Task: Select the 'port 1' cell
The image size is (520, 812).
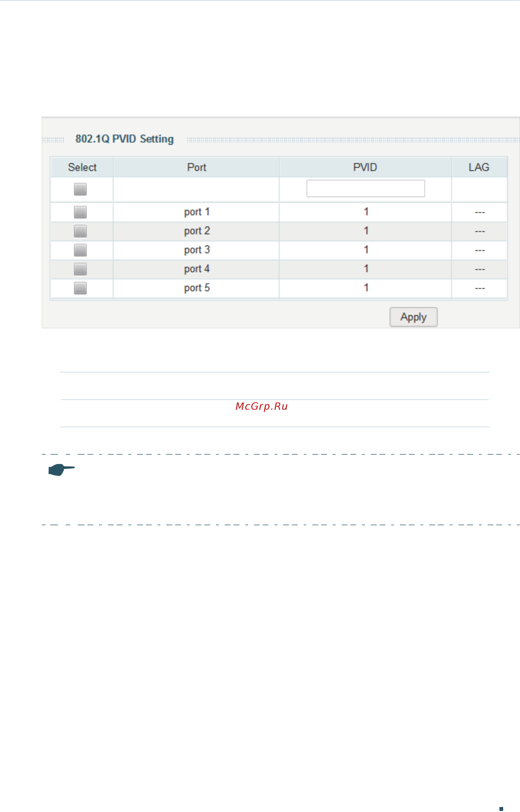Action: (197, 212)
